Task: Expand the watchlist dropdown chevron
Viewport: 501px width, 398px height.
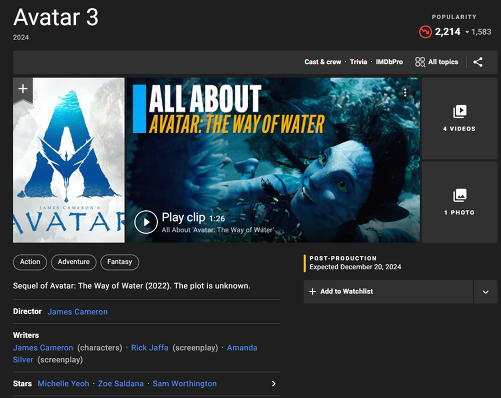Action: point(485,292)
